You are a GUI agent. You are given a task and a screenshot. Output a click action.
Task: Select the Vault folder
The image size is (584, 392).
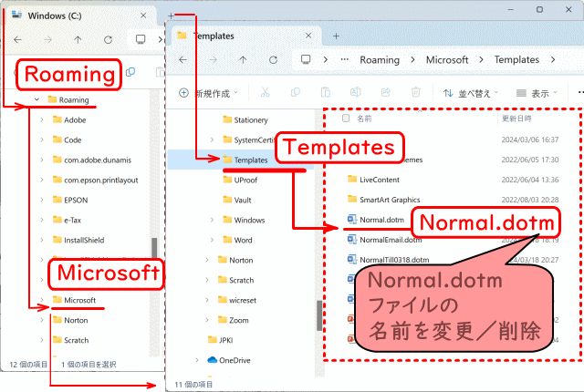[237, 200]
